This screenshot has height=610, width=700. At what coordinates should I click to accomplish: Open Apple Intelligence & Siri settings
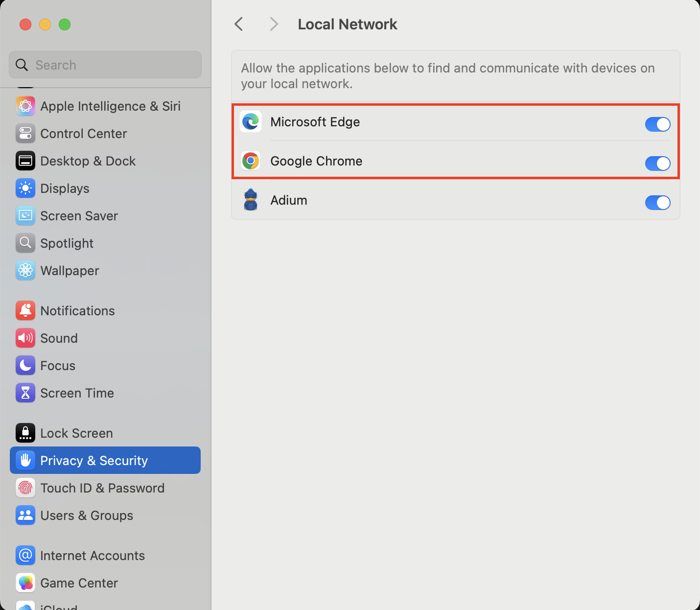point(105,106)
